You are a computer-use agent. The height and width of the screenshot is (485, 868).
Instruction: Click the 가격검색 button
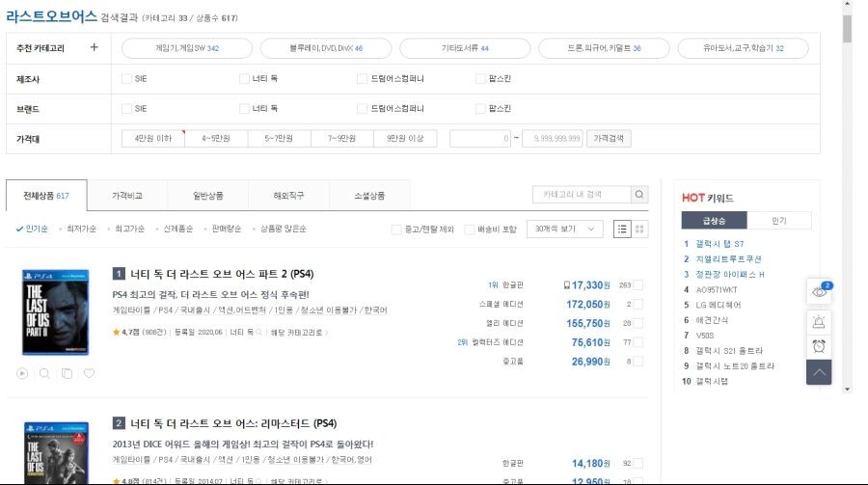609,139
